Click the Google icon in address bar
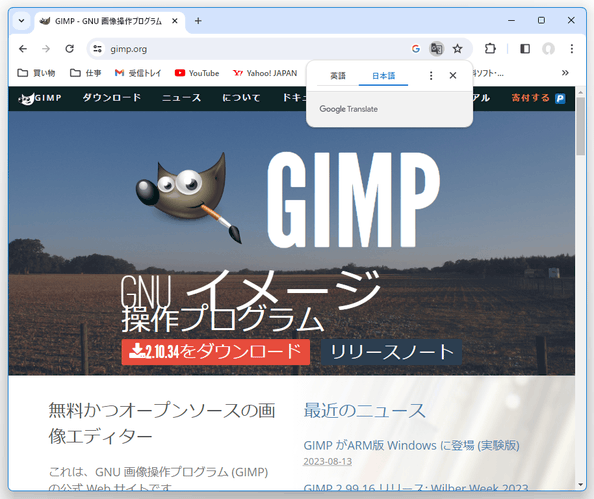Screen dimensions: 594x499 [x=416, y=49]
